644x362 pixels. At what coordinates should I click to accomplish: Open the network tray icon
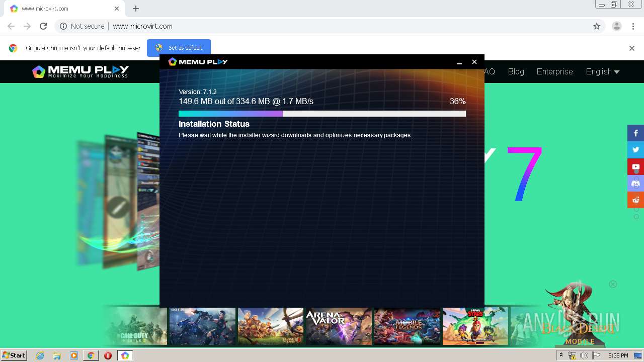point(572,355)
